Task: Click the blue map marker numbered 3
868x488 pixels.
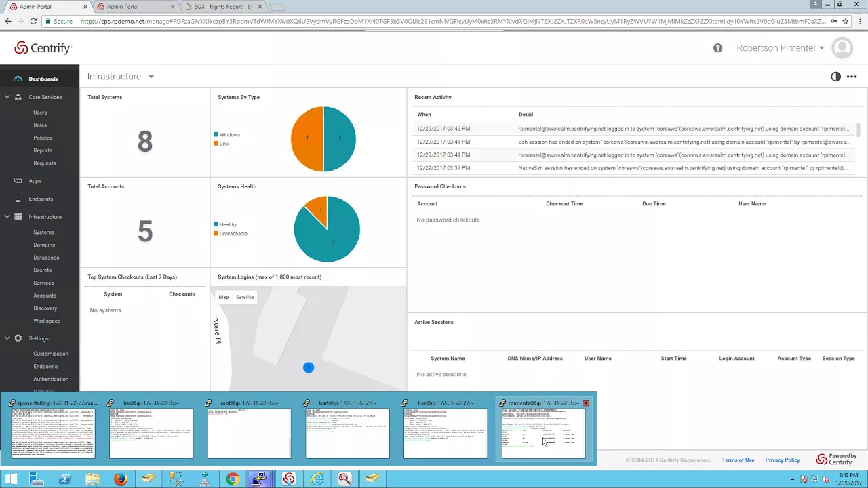Action: click(x=309, y=367)
